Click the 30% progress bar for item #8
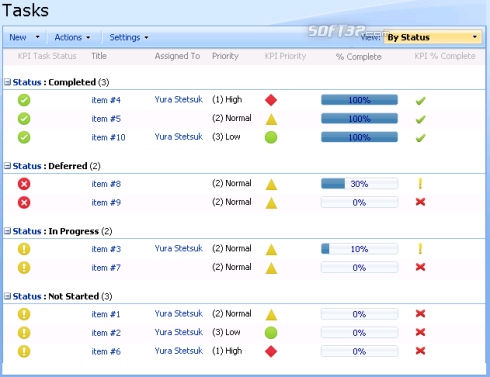 (359, 184)
